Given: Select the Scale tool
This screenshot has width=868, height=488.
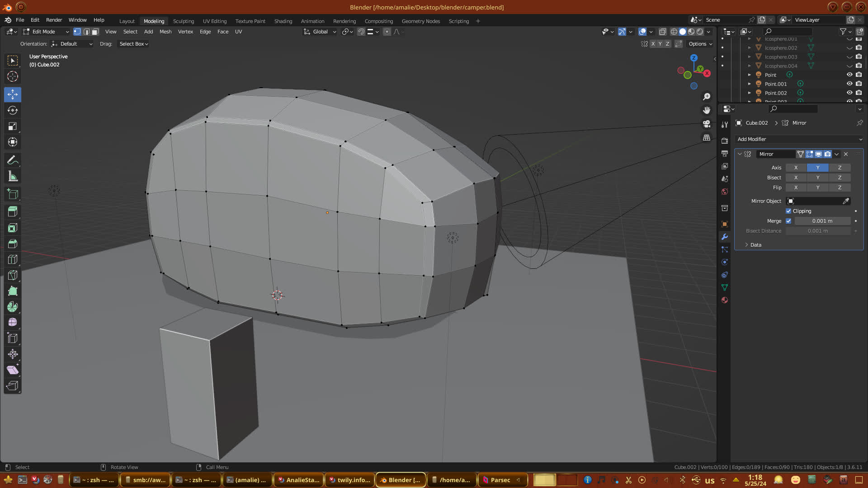Looking at the screenshot, I should pyautogui.click(x=13, y=126).
